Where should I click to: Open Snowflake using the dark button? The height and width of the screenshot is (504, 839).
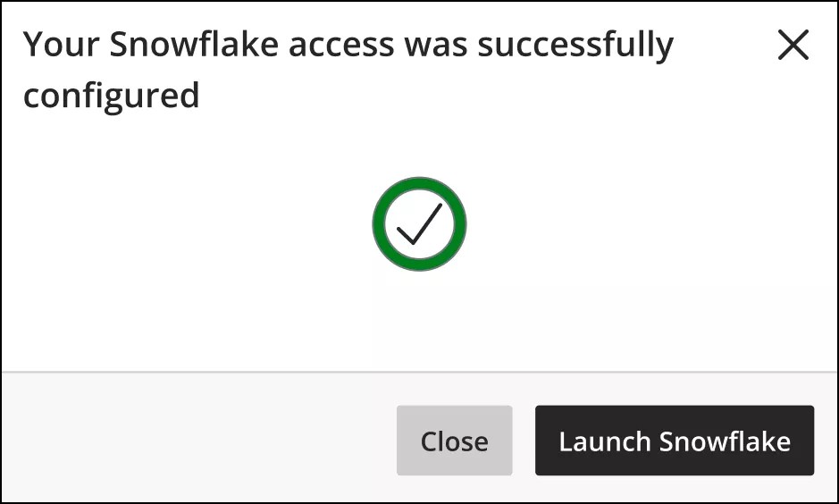tap(674, 441)
